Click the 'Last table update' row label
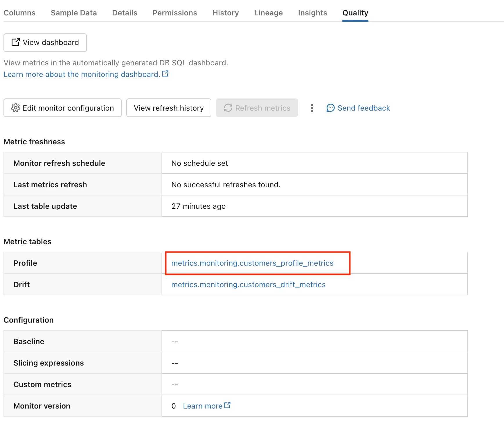The height and width of the screenshot is (428, 504). tap(45, 206)
